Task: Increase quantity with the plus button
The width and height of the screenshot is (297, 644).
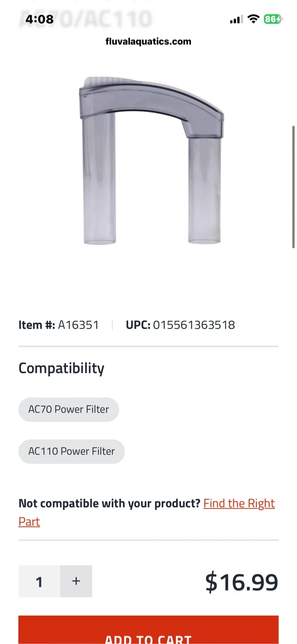Action: [x=76, y=581]
